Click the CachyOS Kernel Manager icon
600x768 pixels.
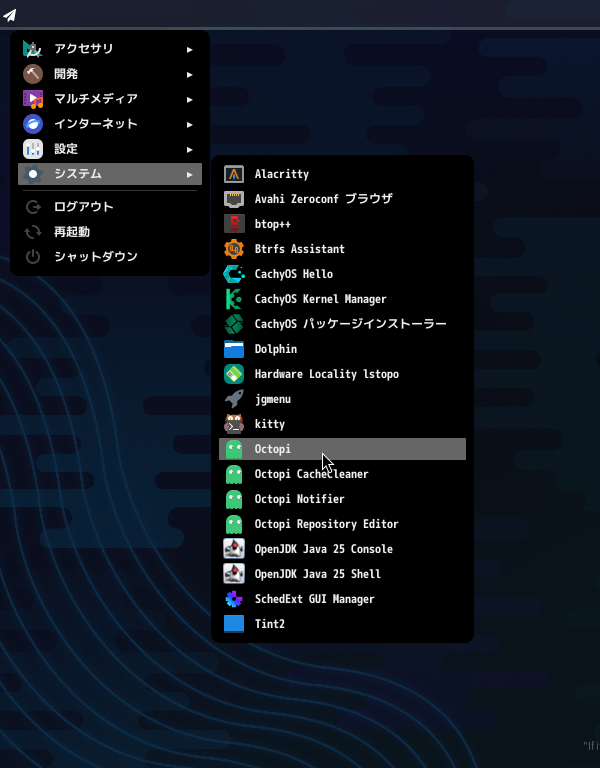click(x=234, y=299)
